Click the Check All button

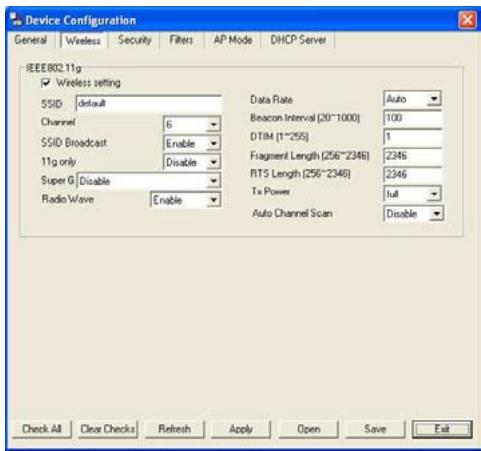pos(42,429)
